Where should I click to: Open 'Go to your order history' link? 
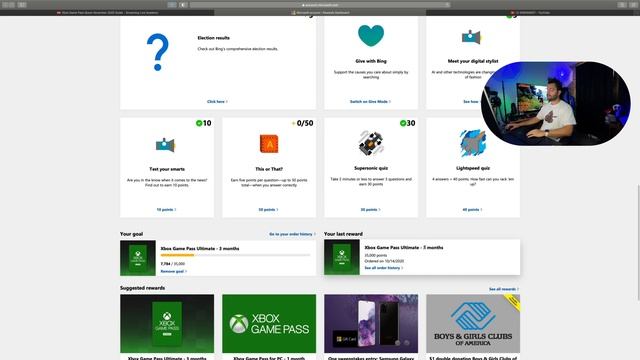pyautogui.click(x=292, y=234)
